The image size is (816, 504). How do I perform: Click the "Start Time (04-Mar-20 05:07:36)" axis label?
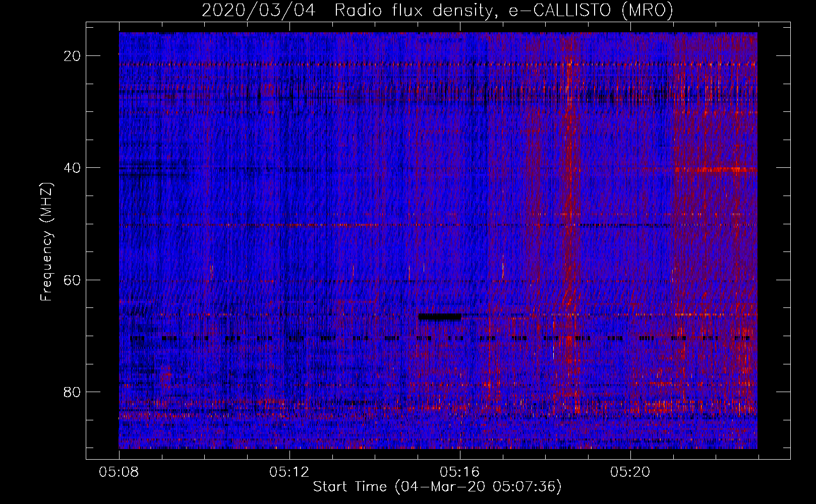click(x=437, y=487)
